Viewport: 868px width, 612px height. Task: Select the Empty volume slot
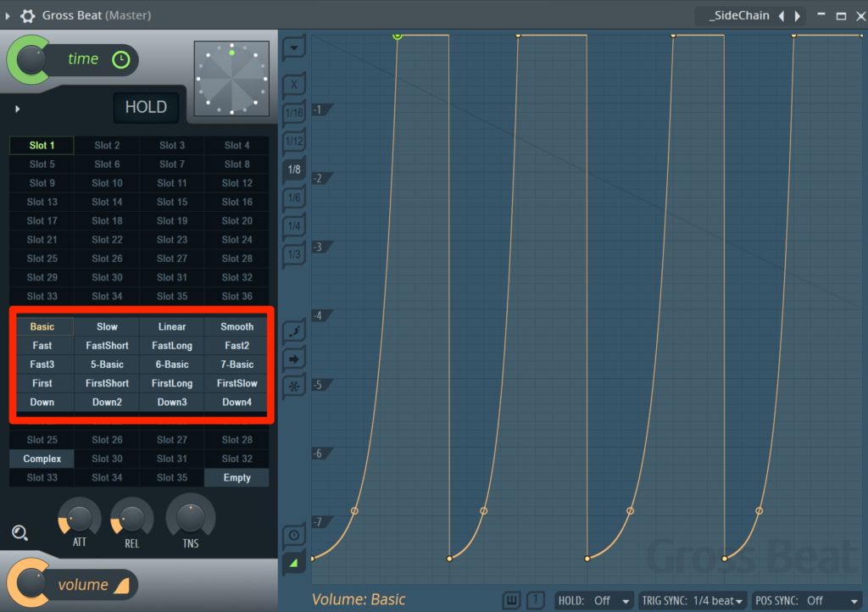(237, 477)
